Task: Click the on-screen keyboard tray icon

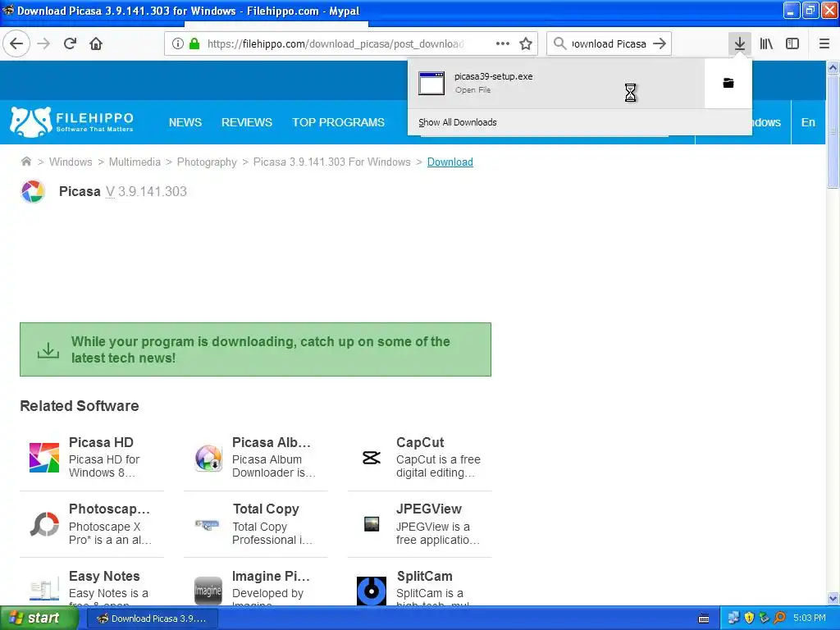Action: pos(704,619)
